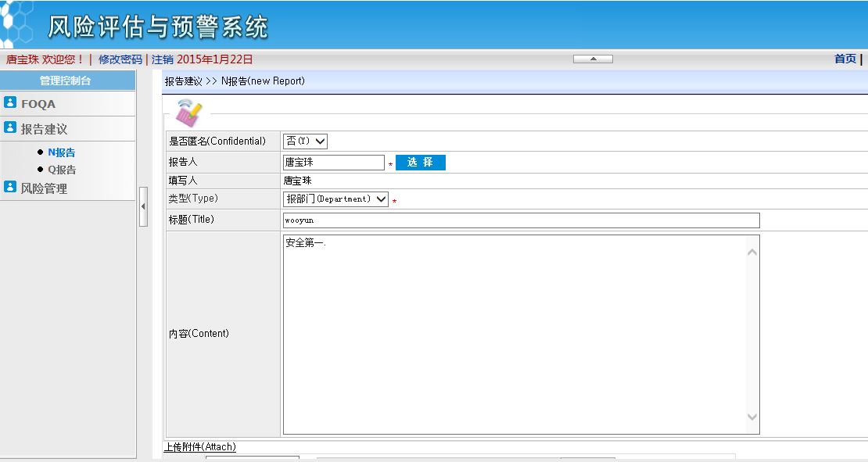Click the 修改密码 link

pyautogui.click(x=120, y=59)
